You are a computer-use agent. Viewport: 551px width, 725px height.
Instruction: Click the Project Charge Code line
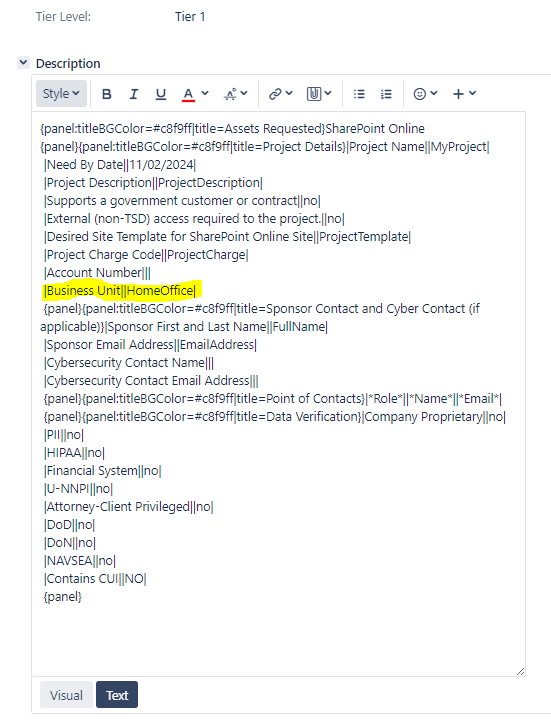coord(146,255)
